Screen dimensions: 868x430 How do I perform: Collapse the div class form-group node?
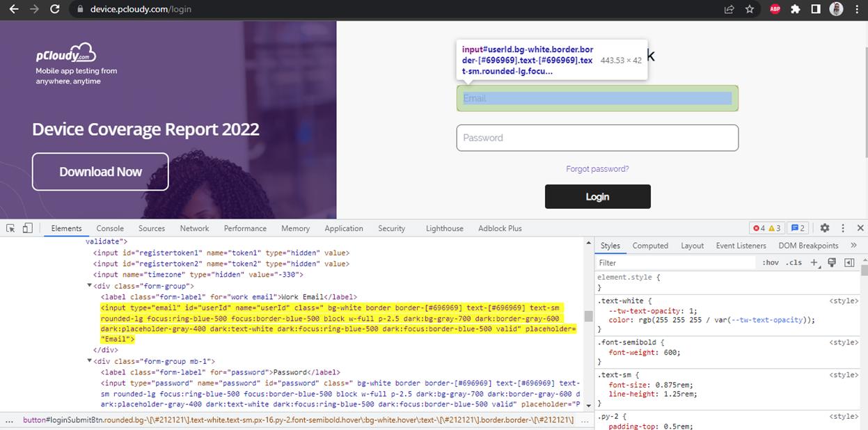point(89,286)
